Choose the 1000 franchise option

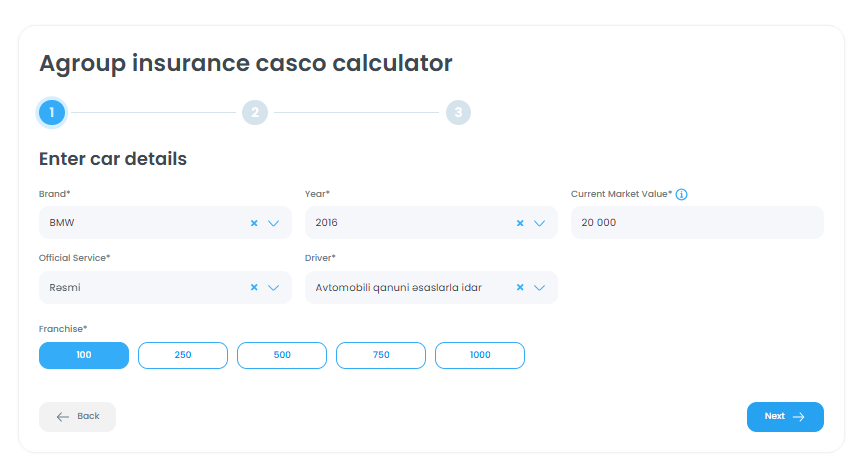pyautogui.click(x=480, y=355)
